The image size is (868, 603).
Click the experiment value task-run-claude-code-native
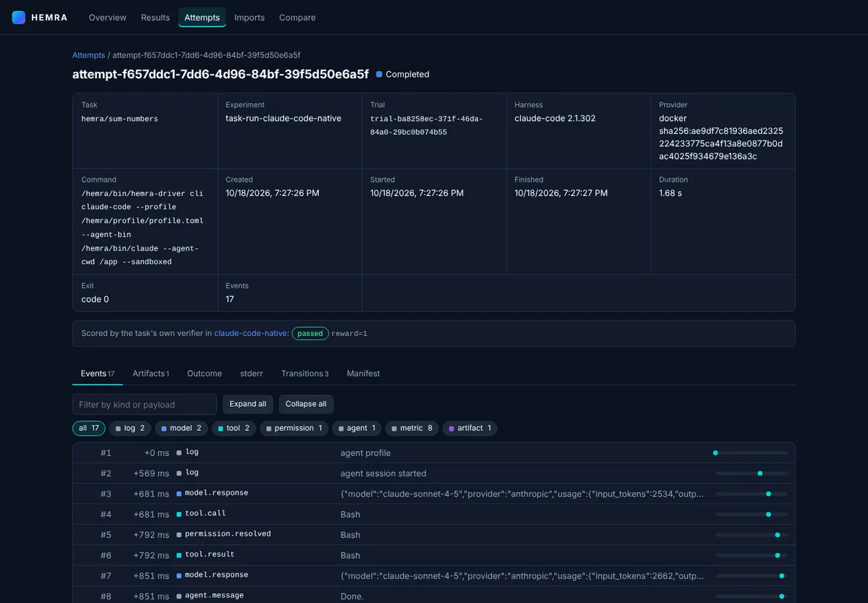pos(284,118)
